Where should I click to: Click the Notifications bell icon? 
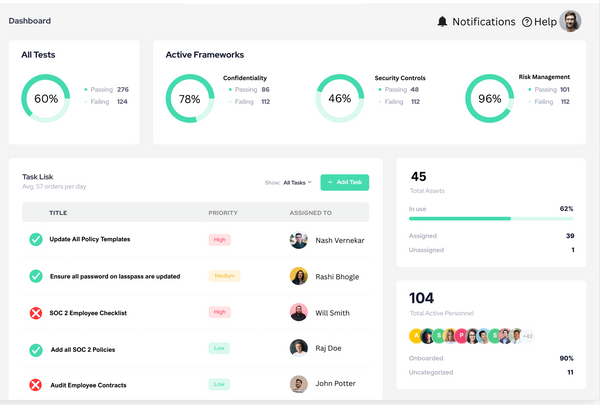click(442, 22)
